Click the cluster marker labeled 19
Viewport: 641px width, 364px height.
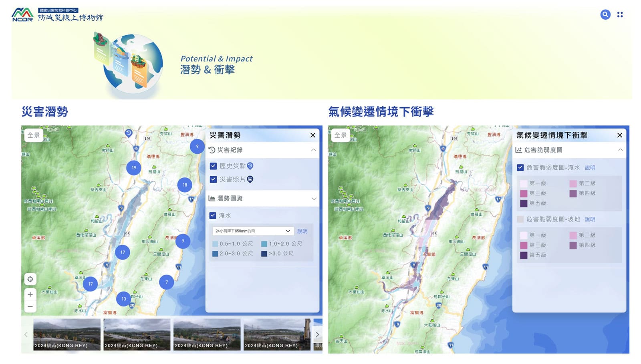coord(133,168)
